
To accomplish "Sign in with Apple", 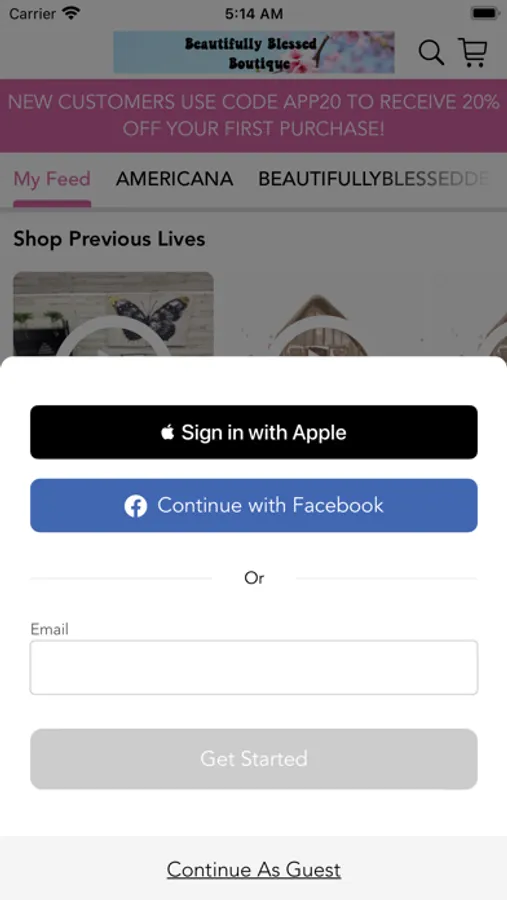I will (254, 432).
